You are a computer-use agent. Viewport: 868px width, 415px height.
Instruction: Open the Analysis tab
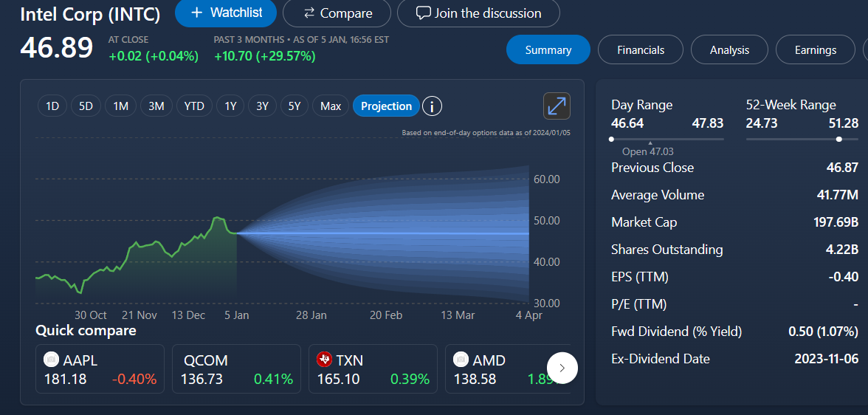(729, 50)
